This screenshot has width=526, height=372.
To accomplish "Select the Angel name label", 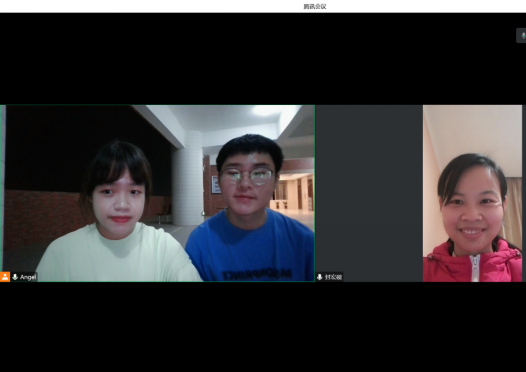I will (x=28, y=277).
